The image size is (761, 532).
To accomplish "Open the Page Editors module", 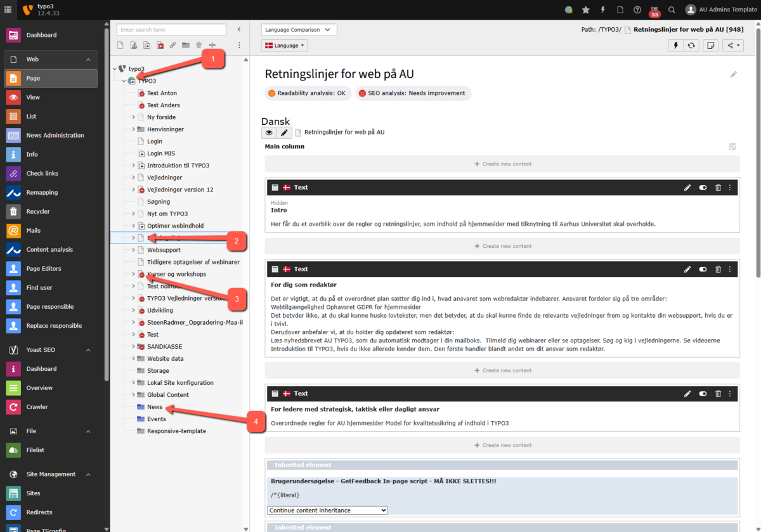I will pos(51,268).
